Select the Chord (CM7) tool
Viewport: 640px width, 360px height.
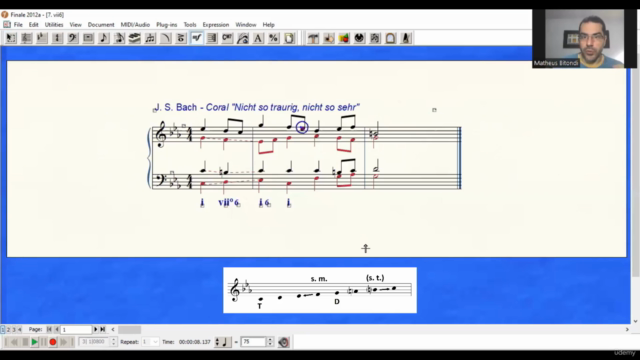(x=227, y=38)
